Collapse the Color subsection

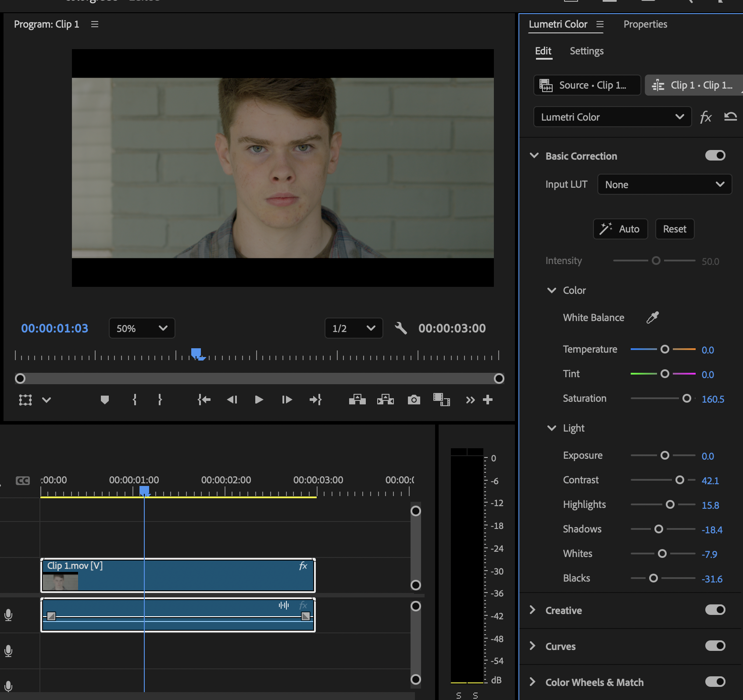click(x=552, y=290)
